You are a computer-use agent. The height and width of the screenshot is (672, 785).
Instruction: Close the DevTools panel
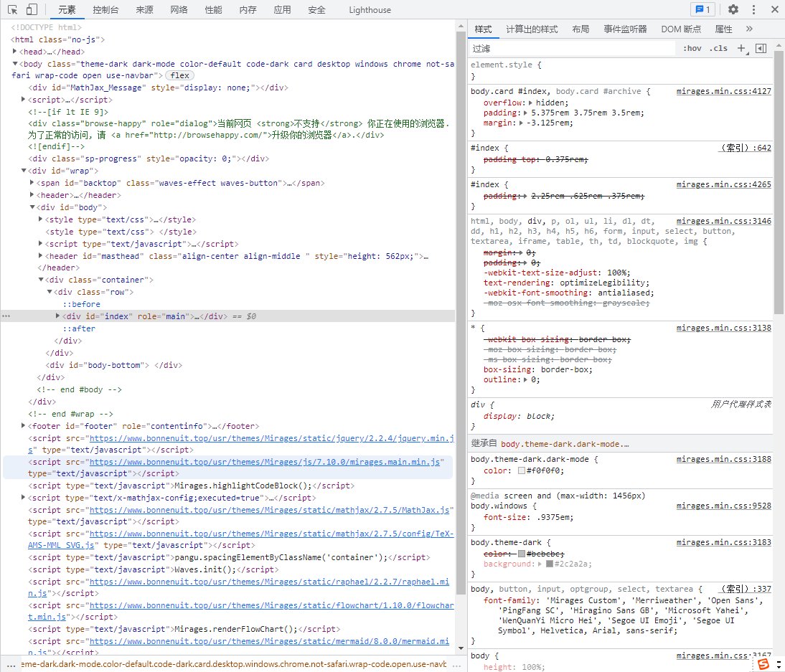coord(774,9)
